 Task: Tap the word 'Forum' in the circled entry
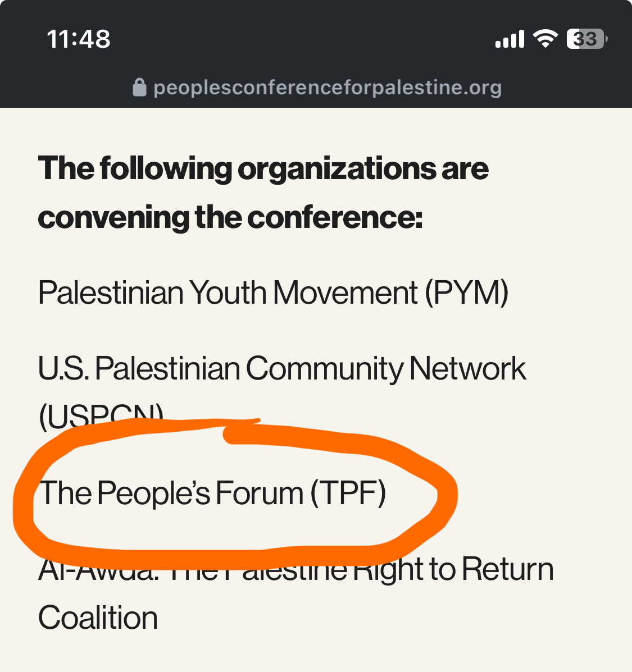260,493
